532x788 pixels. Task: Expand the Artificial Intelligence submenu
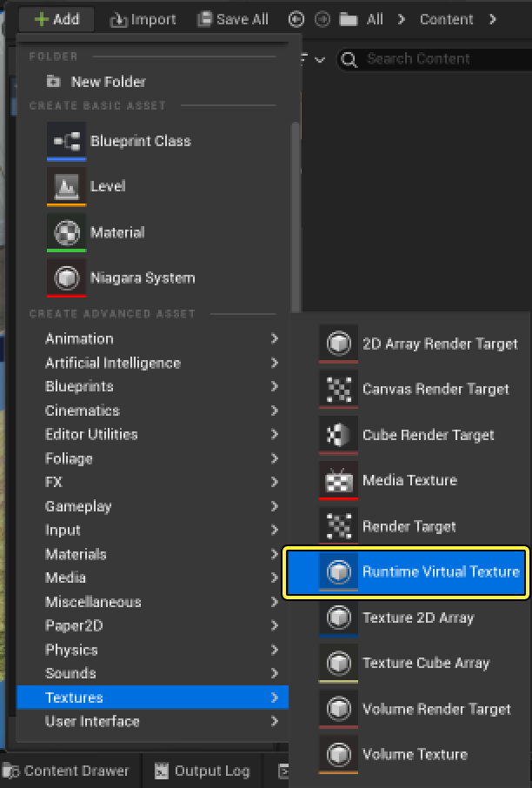click(x=152, y=363)
